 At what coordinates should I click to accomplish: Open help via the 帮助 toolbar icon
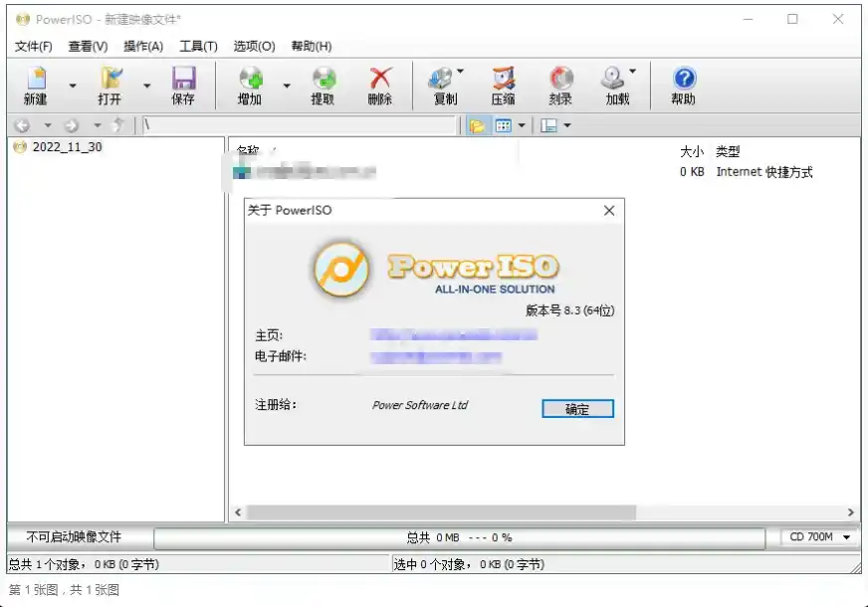click(684, 85)
